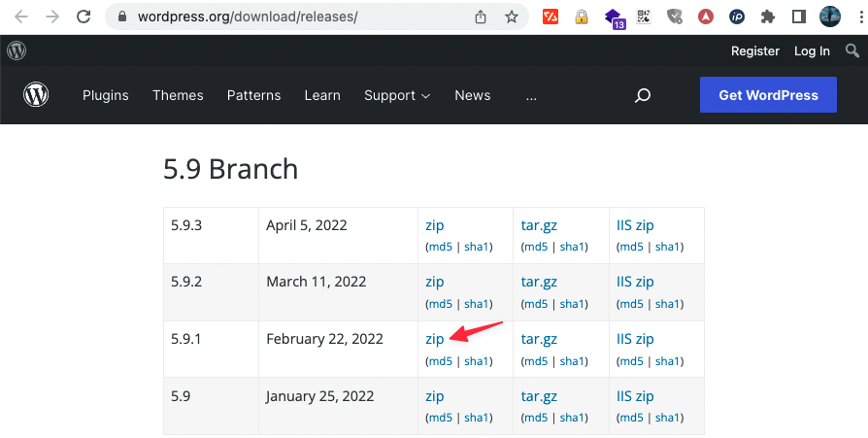Image resolution: width=868 pixels, height=438 pixels.
Task: Download the 5.9.2 IIS zip
Action: (x=635, y=283)
